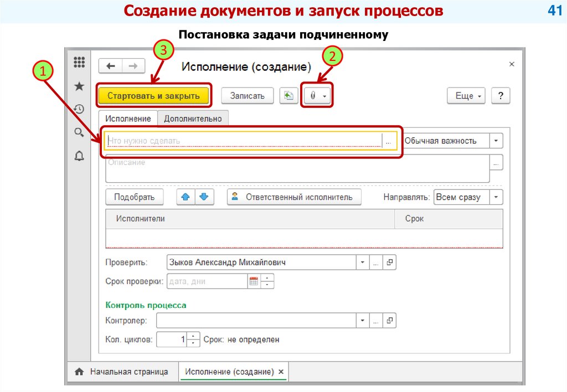
Task: Click Стартовать и закрыть button
Action: (x=154, y=96)
